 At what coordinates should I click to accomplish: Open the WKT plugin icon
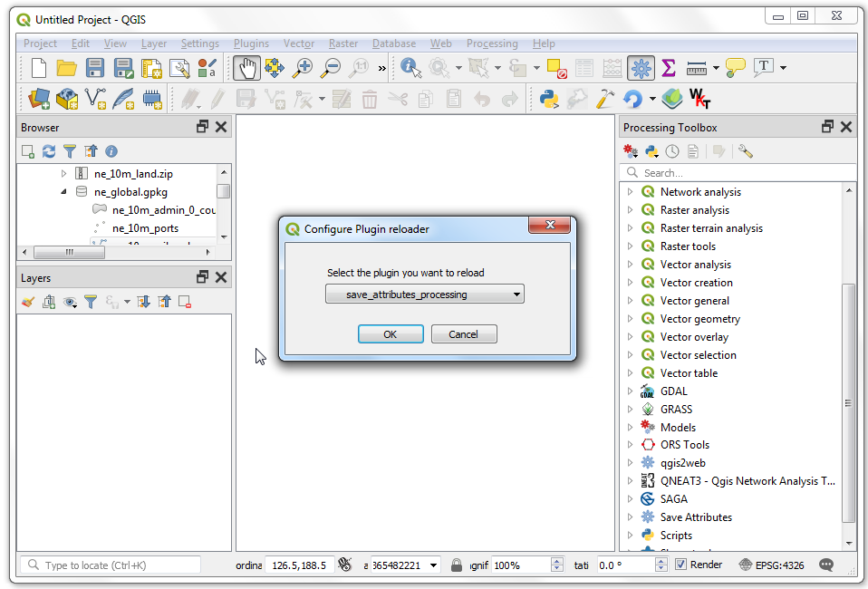click(699, 99)
